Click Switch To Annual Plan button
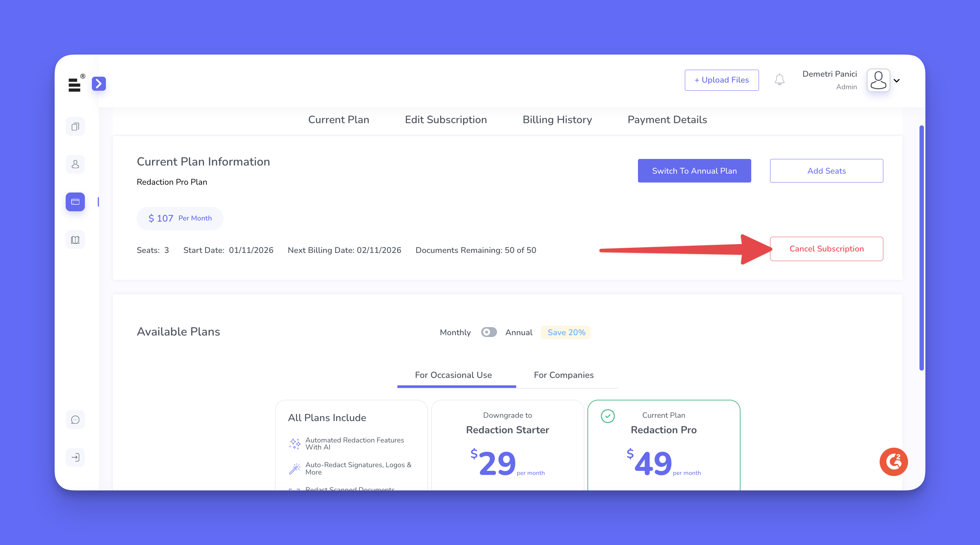This screenshot has width=980, height=545. click(694, 171)
